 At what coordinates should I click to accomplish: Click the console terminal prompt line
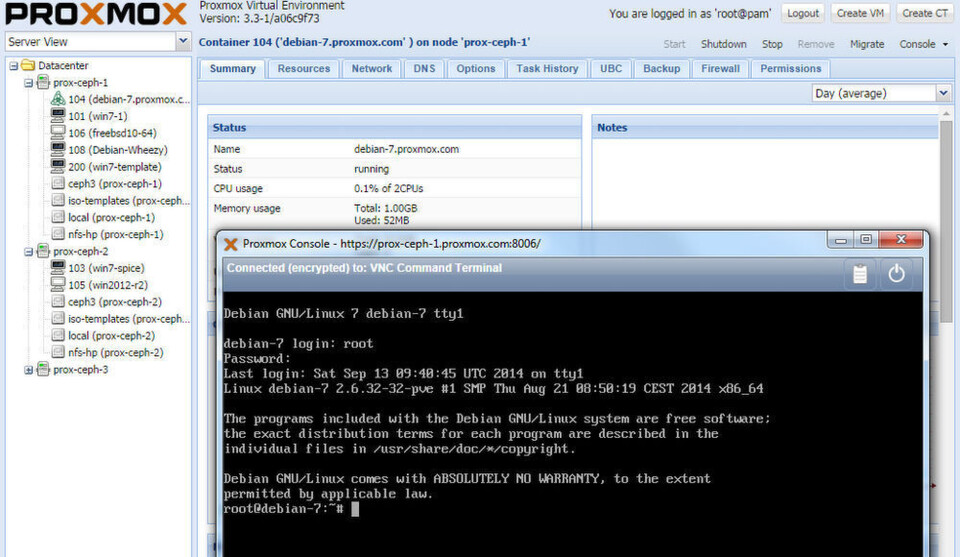[291, 509]
